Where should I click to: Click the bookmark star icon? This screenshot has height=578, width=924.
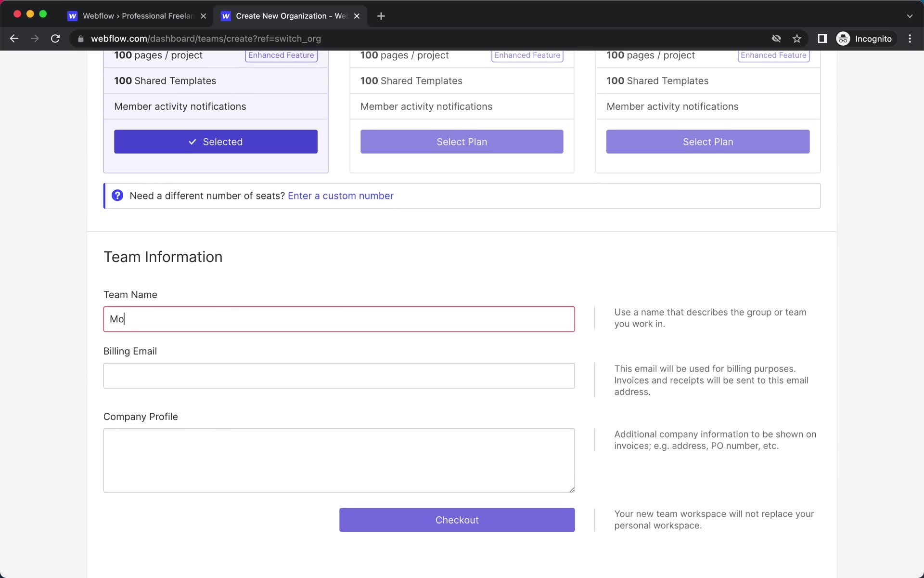[797, 38]
